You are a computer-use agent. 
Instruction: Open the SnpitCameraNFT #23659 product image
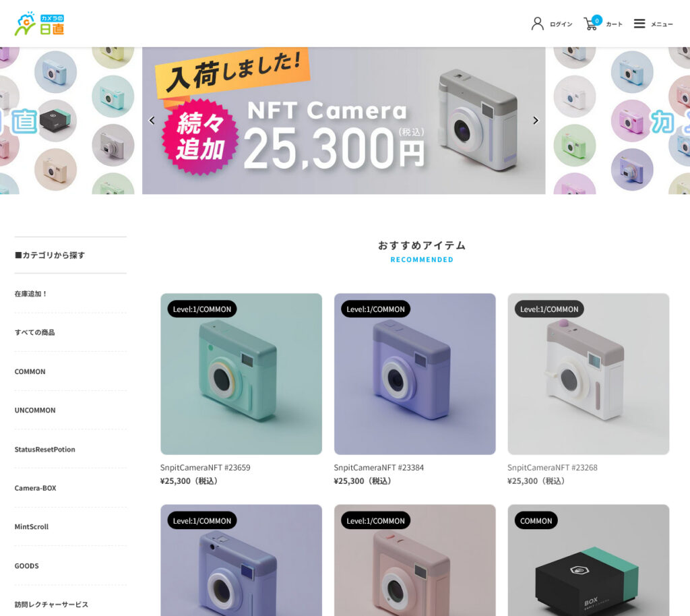pos(241,374)
